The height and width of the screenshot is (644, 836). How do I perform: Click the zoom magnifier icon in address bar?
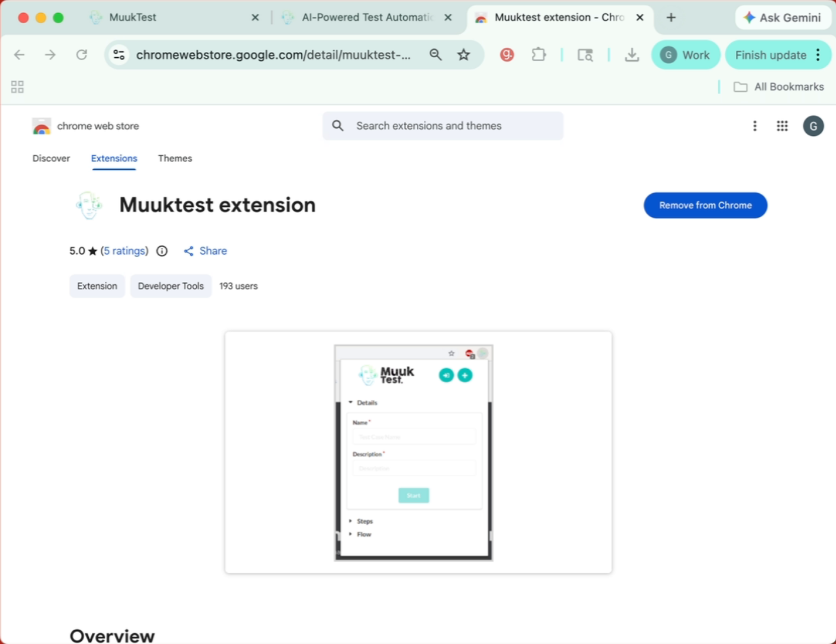point(436,55)
